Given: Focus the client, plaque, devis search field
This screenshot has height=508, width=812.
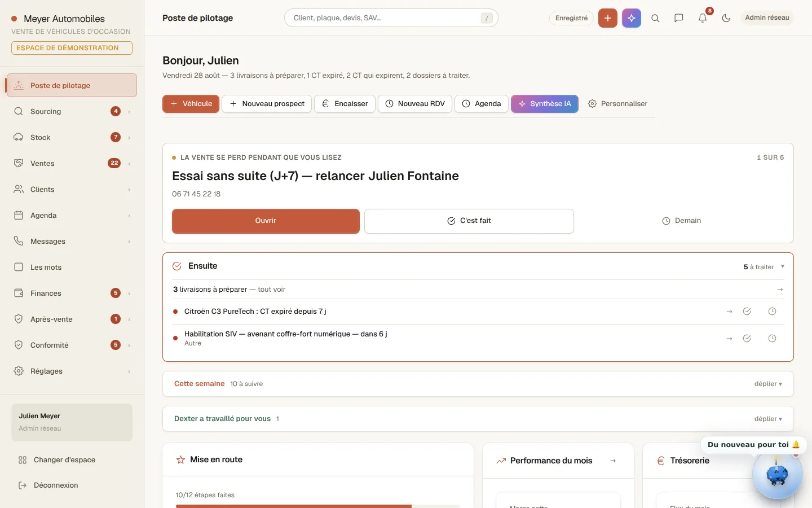Looking at the screenshot, I should (391, 18).
